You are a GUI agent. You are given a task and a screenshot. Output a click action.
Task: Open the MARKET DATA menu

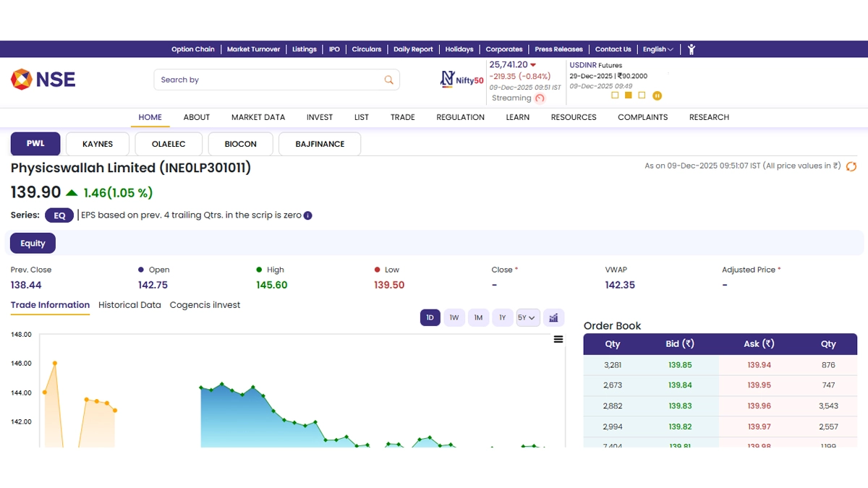point(258,117)
